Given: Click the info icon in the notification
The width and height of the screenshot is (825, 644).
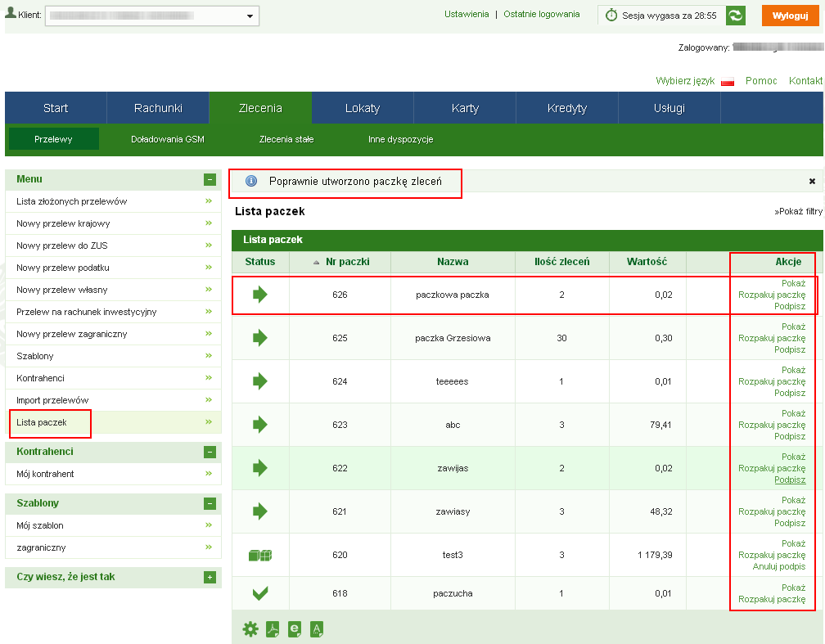Looking at the screenshot, I should coord(251,181).
